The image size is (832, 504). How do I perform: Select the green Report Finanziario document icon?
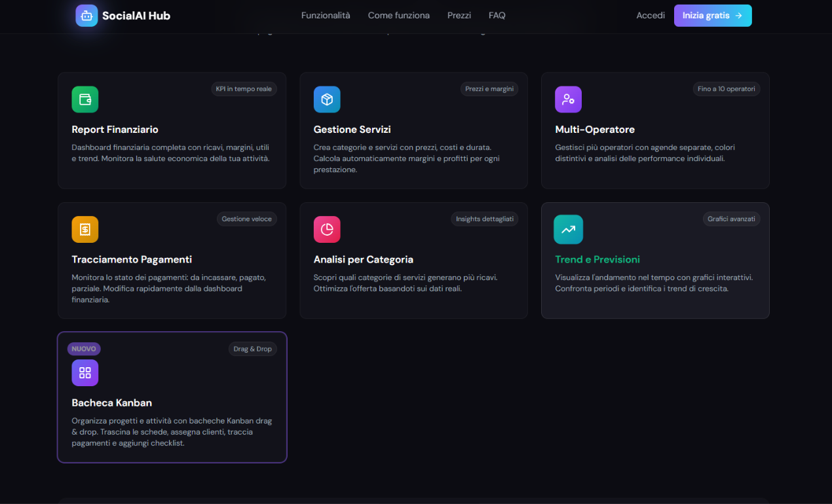point(85,99)
